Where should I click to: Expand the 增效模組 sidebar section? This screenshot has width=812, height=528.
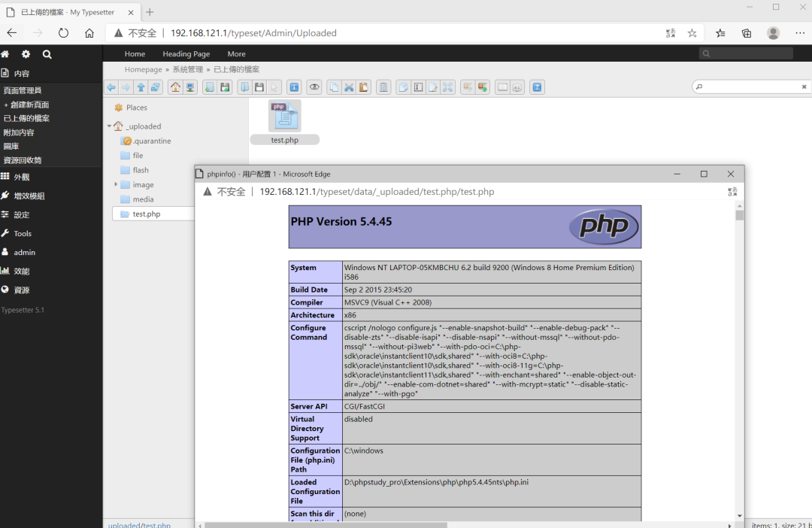coord(51,196)
